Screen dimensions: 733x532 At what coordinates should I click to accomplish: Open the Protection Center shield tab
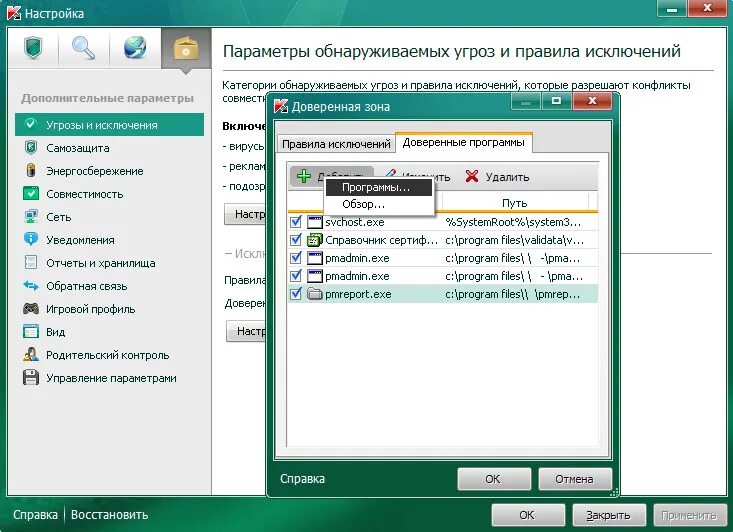pos(33,48)
